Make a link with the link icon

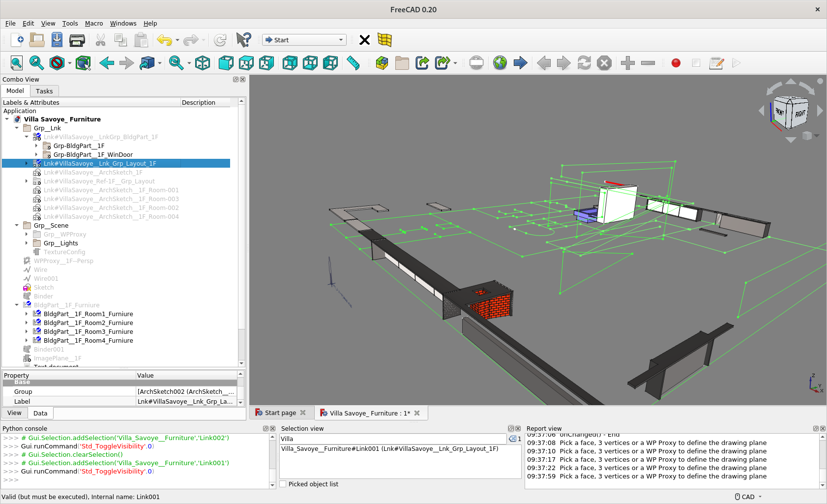click(422, 63)
